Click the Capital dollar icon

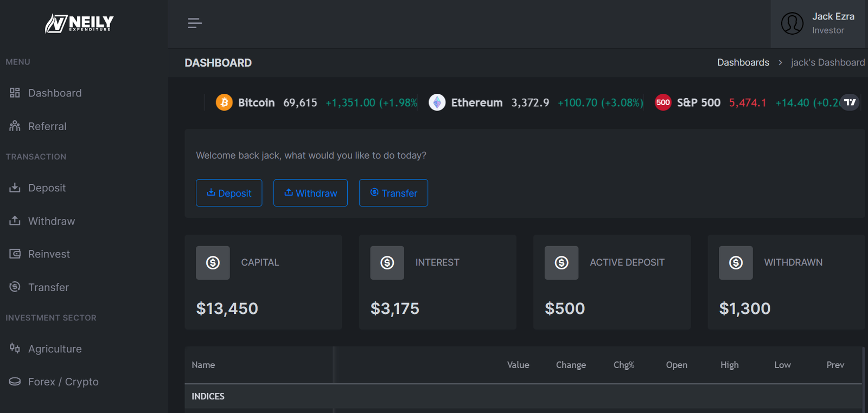point(213,263)
